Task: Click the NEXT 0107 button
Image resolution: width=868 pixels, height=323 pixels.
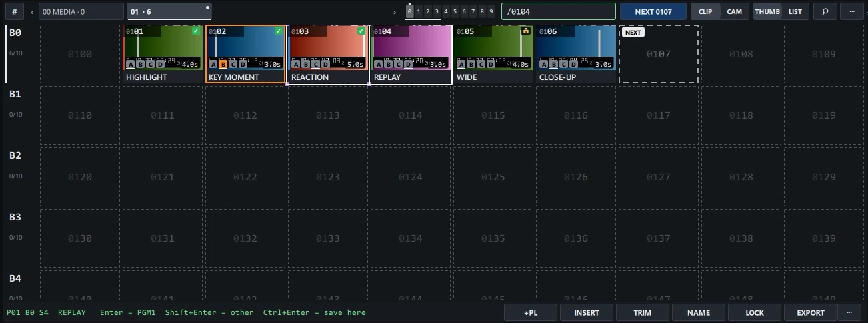Action: [x=653, y=11]
